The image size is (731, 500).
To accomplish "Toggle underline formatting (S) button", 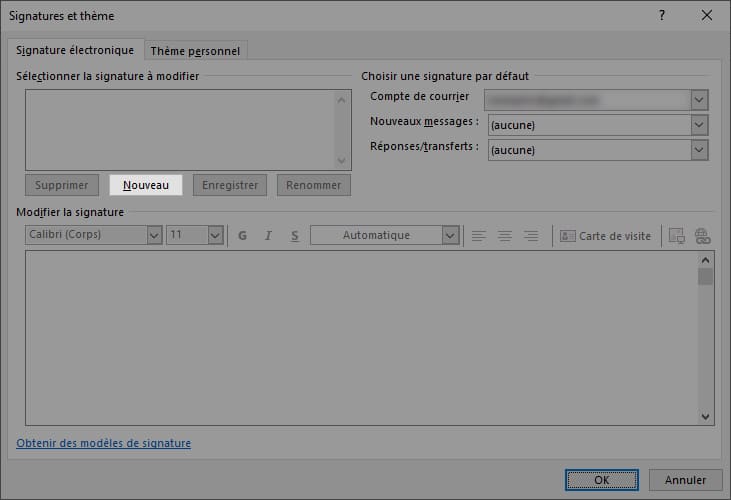I will point(294,236).
